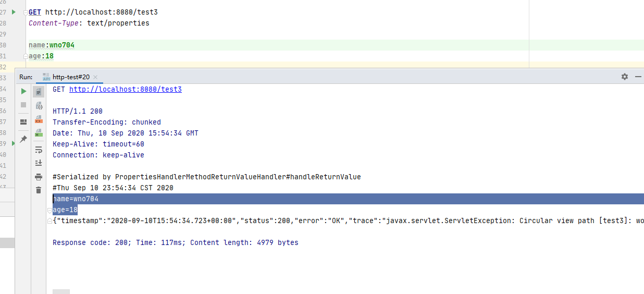This screenshot has width=644, height=294.
Task: Print the response output
Action: [39, 177]
